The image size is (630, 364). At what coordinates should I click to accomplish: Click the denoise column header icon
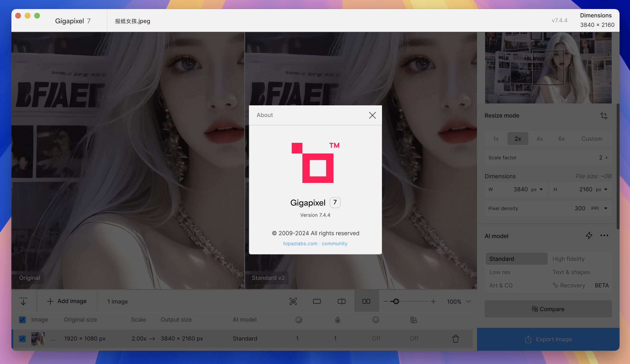coord(299,320)
